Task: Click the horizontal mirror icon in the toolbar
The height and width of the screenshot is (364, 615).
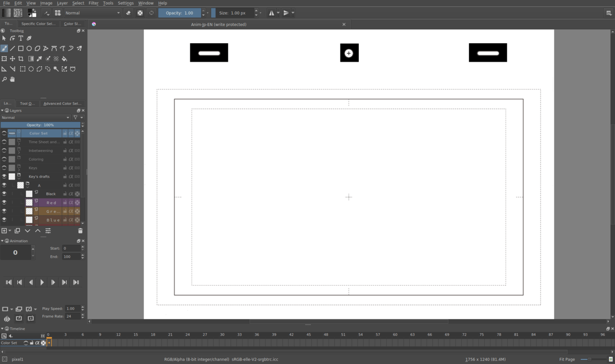Action: coord(272,13)
